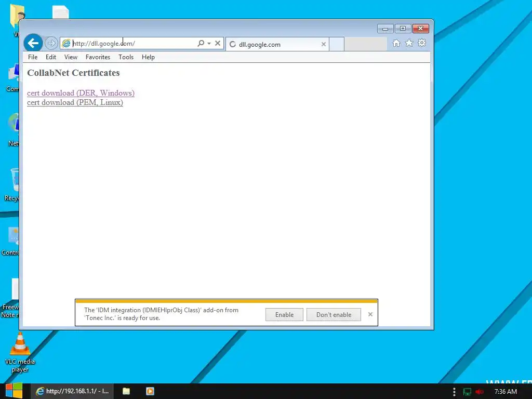Open the Tools gear icon

(422, 43)
